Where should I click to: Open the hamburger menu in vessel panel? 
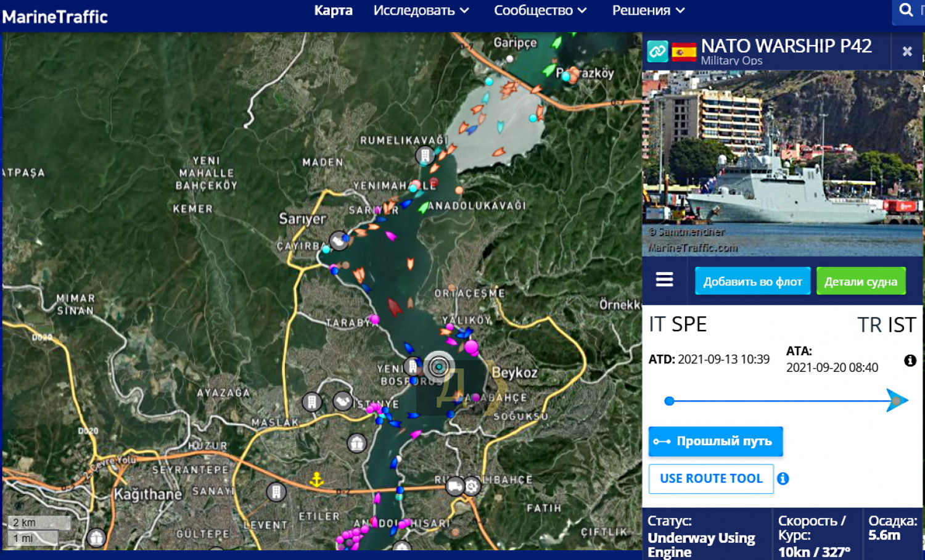664,280
